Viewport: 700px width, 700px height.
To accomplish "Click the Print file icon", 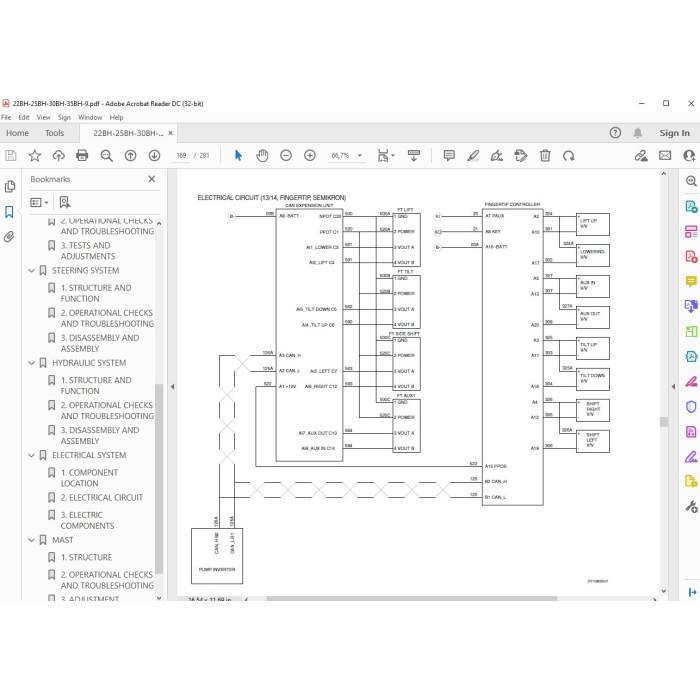I will tap(82, 155).
